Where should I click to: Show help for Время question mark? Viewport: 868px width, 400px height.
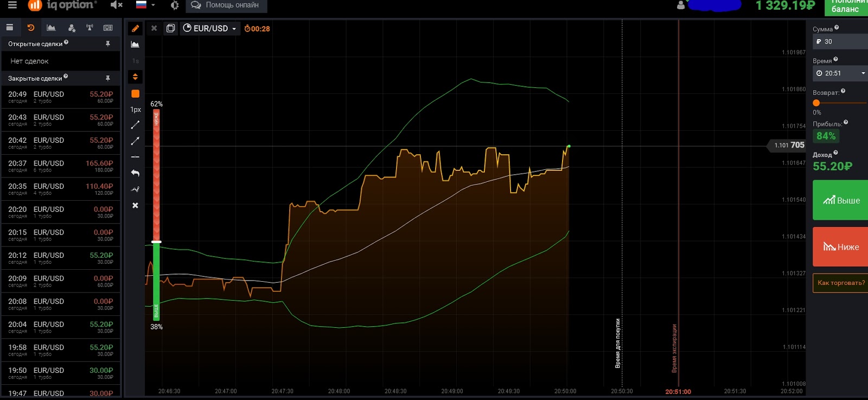(835, 59)
